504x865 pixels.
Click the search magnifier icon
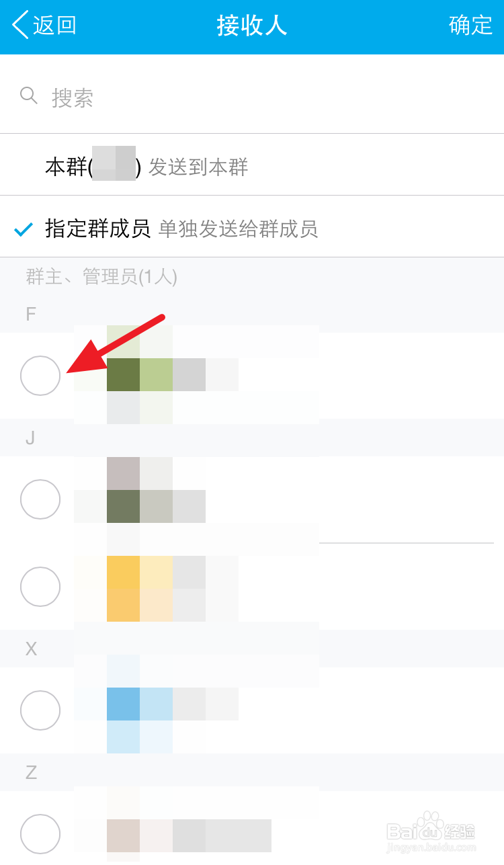(29, 95)
